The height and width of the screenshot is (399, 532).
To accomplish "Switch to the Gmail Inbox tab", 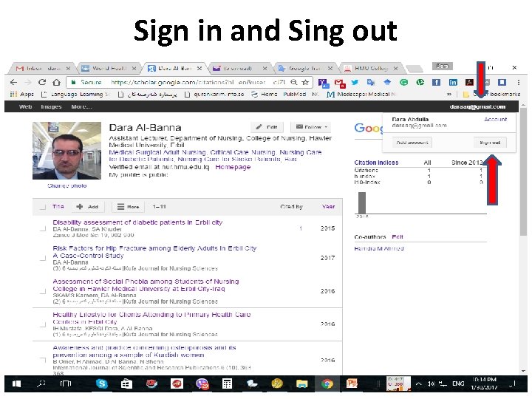I will 42,68.
